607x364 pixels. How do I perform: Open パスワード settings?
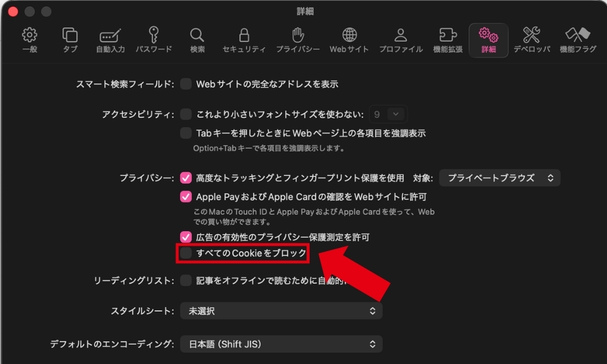point(154,39)
